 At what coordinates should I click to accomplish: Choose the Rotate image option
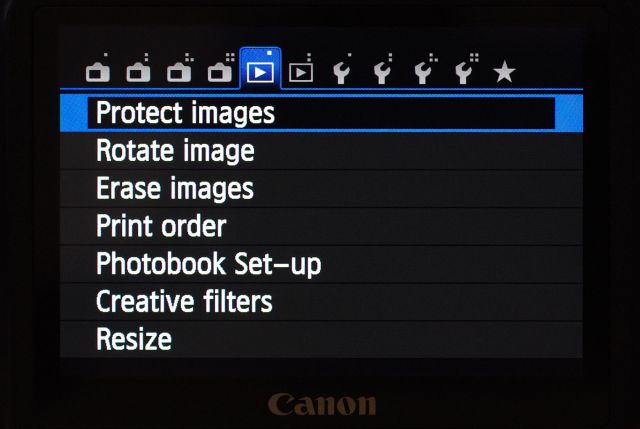[175, 151]
